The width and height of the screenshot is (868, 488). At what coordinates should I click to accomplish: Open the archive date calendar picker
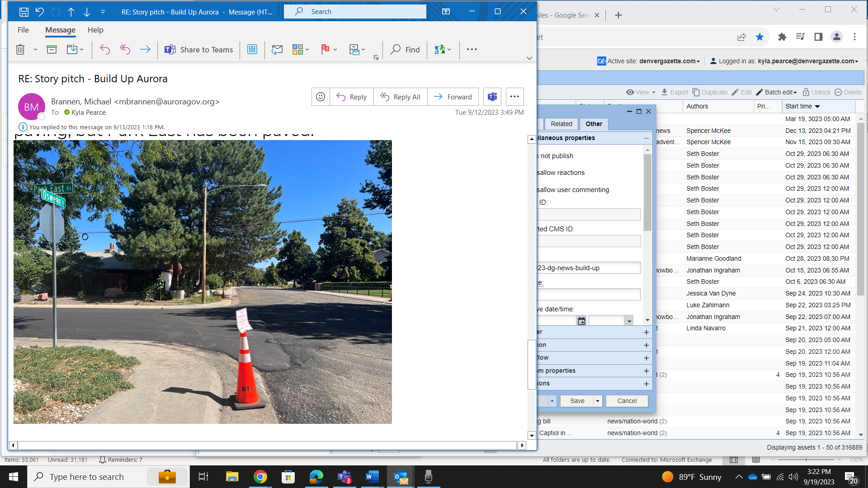coord(581,321)
